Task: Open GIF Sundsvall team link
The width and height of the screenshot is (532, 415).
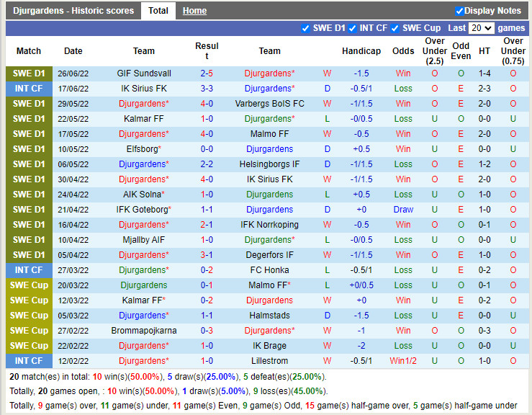Action: pos(144,73)
